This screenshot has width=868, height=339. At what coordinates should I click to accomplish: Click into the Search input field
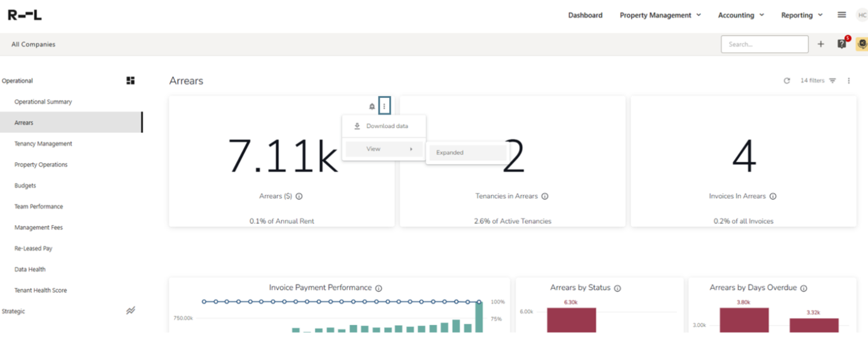pyautogui.click(x=764, y=44)
